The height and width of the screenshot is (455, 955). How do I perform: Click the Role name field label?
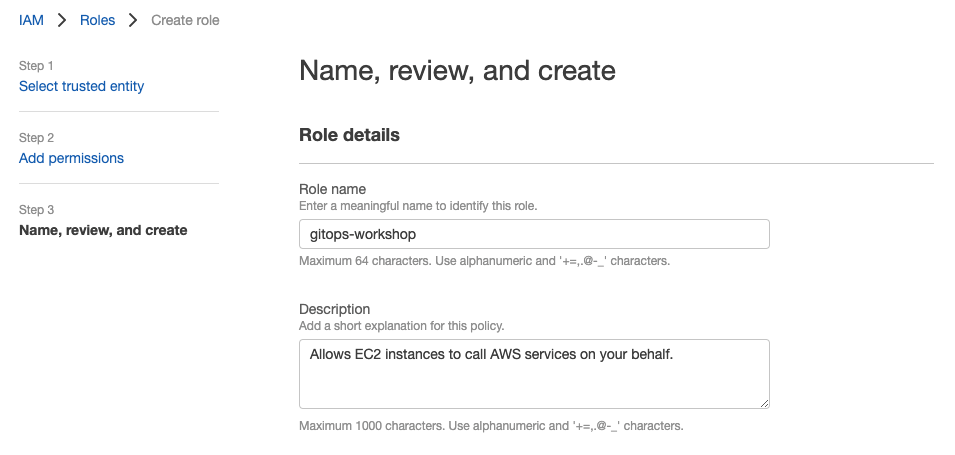click(333, 189)
